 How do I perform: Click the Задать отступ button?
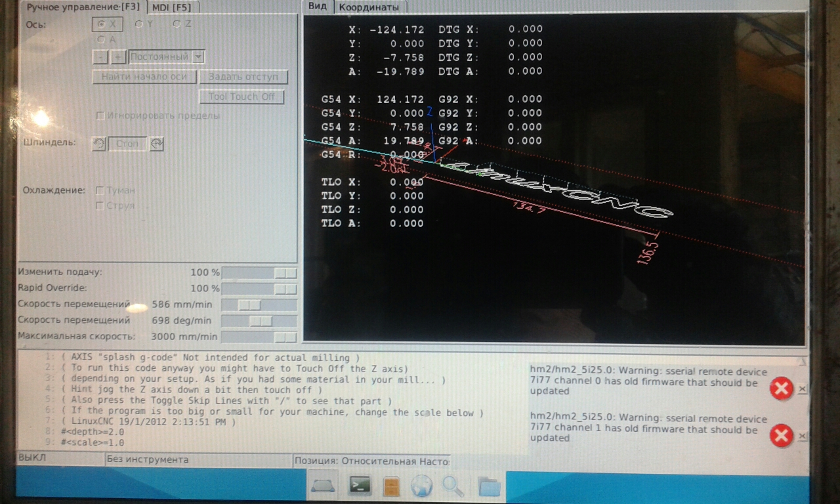[243, 77]
